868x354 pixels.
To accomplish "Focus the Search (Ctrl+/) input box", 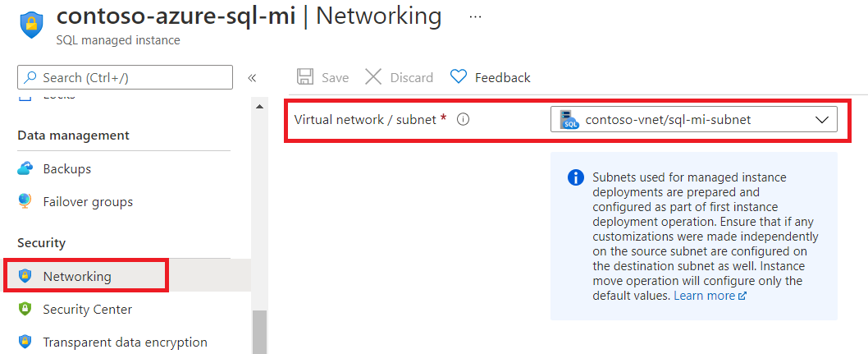I will [131, 77].
